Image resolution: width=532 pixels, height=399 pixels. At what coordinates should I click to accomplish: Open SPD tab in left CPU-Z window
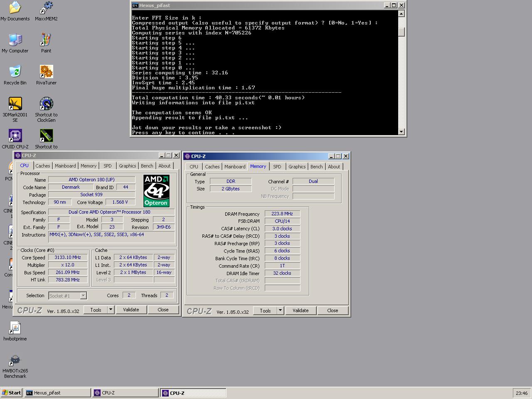(x=108, y=166)
